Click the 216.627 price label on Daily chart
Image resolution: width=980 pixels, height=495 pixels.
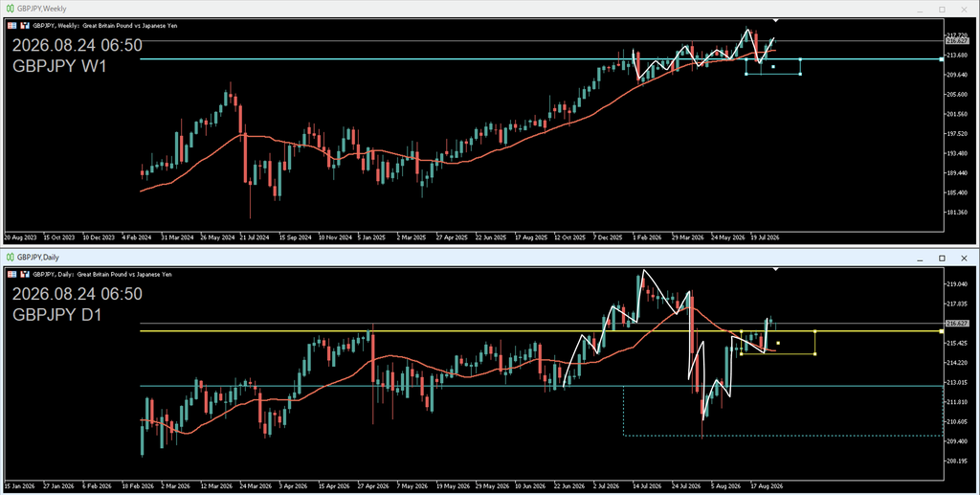tap(957, 323)
